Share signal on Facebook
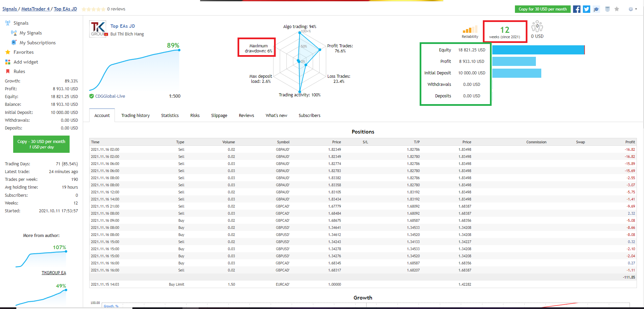 577,9
